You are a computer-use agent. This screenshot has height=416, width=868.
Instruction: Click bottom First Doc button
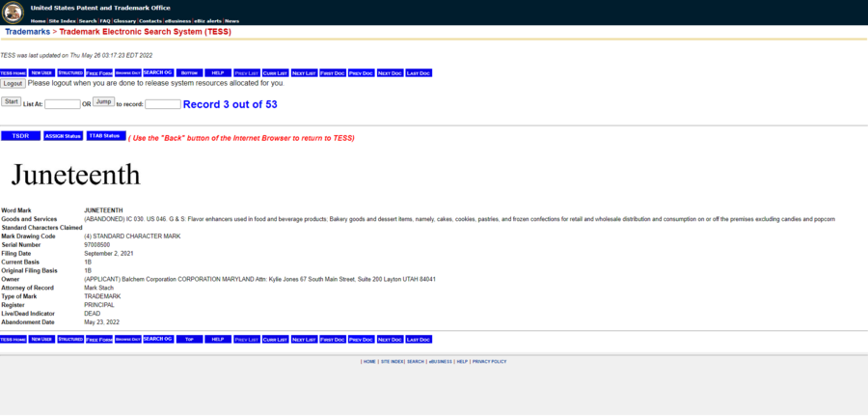pyautogui.click(x=333, y=340)
